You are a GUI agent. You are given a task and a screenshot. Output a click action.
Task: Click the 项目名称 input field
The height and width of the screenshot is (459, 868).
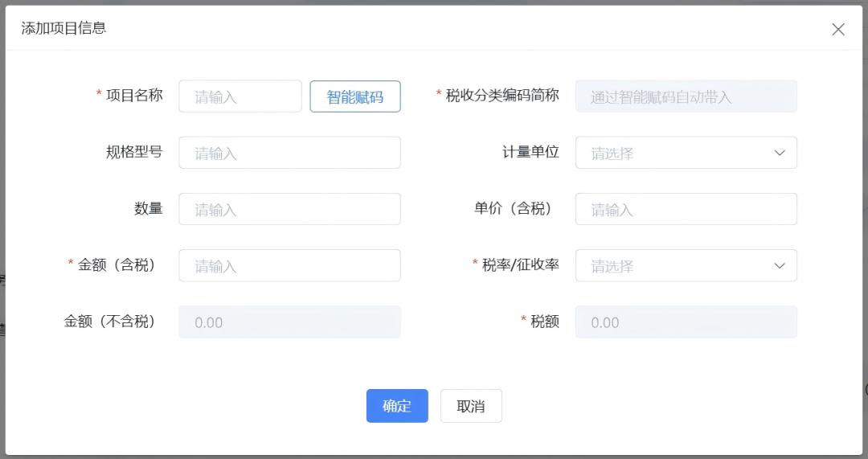tap(240, 96)
